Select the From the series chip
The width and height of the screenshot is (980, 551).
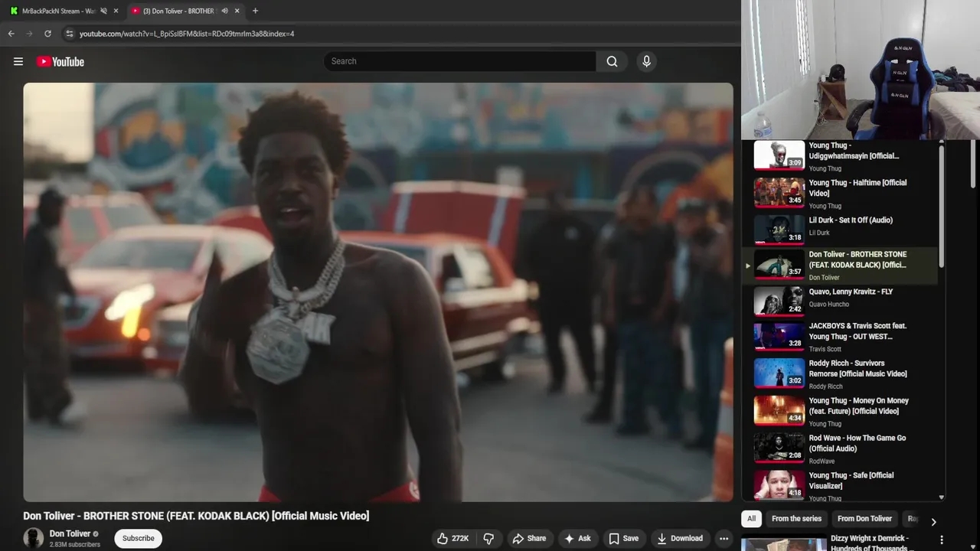pyautogui.click(x=796, y=519)
